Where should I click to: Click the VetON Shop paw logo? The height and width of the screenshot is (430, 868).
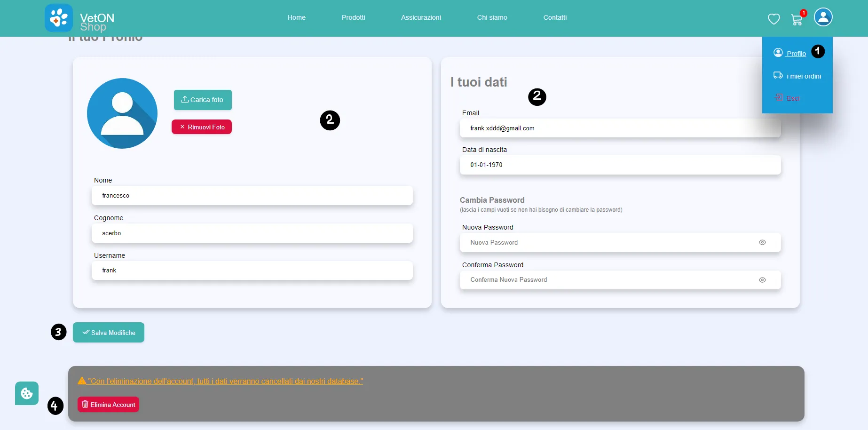click(59, 18)
